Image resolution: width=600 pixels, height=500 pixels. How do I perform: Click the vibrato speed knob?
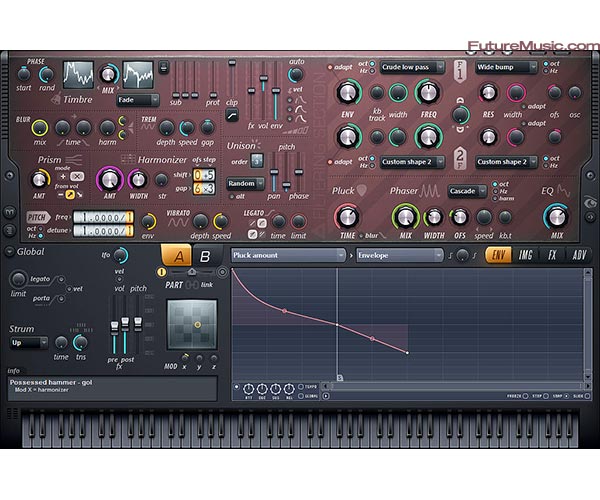tap(220, 221)
